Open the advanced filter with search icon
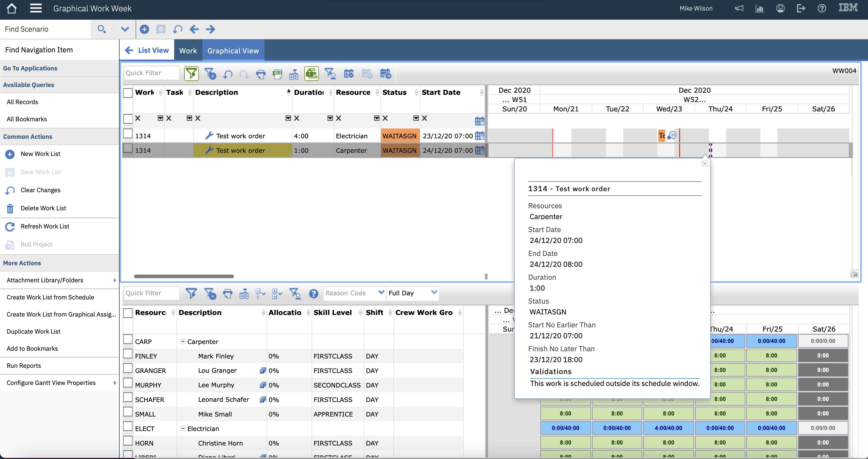The image size is (868, 459). tap(330, 74)
